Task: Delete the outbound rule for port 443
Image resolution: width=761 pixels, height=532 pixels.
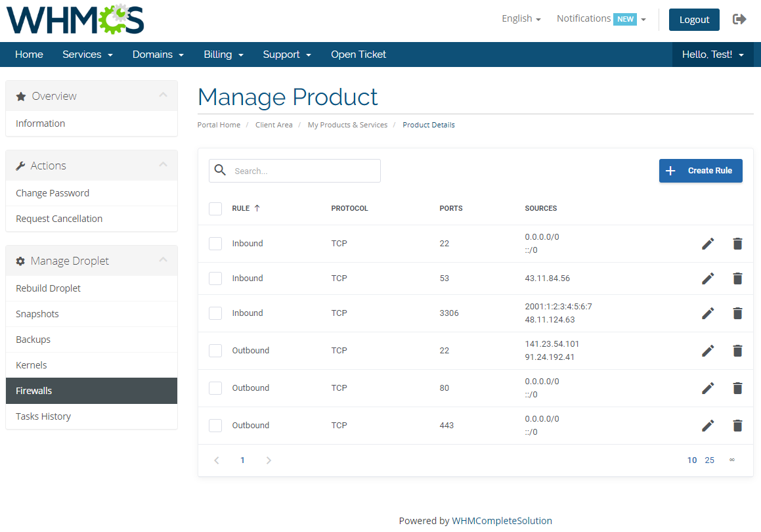Action: pos(737,425)
